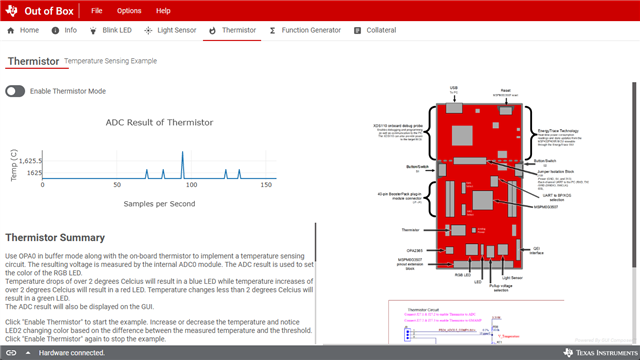The height and width of the screenshot is (360, 640).
Task: Click the Home tab house icon
Action: tap(11, 31)
